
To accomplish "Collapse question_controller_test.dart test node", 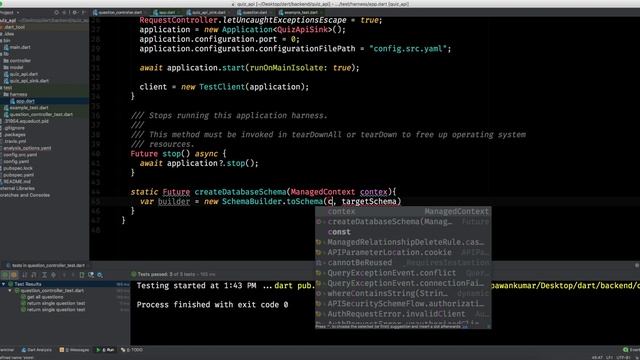I will [x=10, y=291].
